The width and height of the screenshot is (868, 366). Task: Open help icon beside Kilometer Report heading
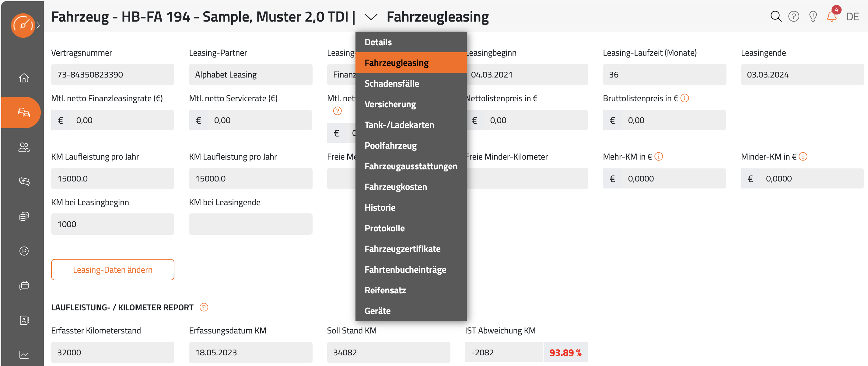(204, 307)
